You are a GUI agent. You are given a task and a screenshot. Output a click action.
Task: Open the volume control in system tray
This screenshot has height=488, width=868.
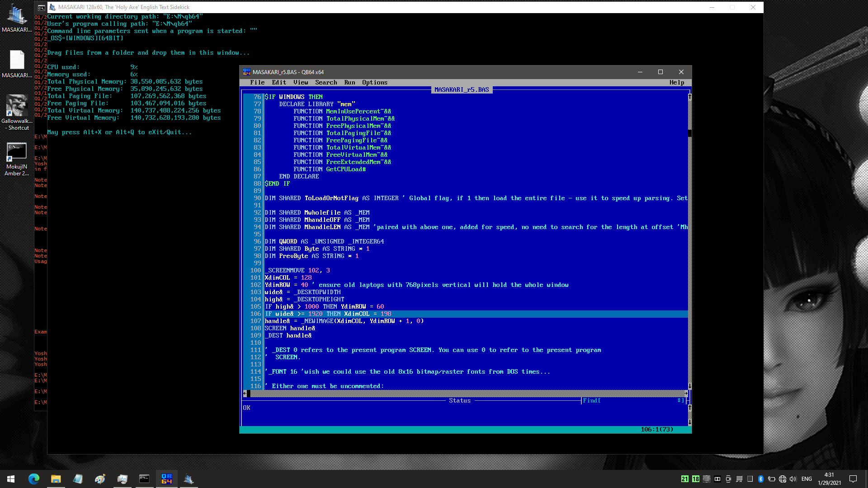click(793, 479)
